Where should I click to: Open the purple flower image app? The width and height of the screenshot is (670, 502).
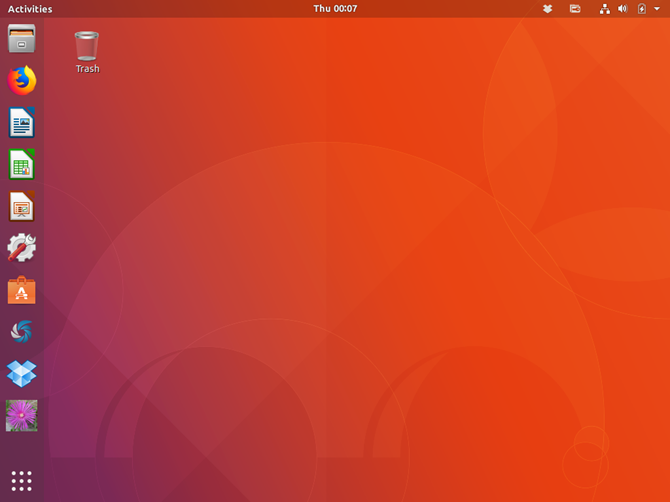[21, 415]
